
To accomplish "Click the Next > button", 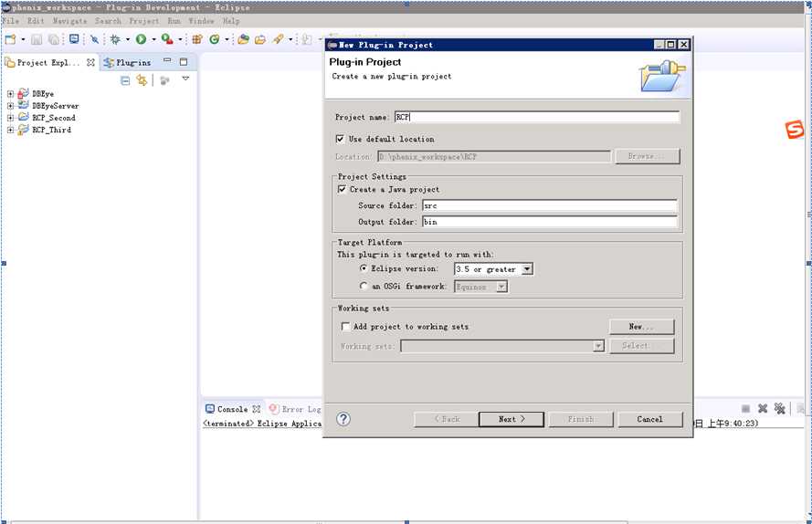I will pyautogui.click(x=511, y=419).
